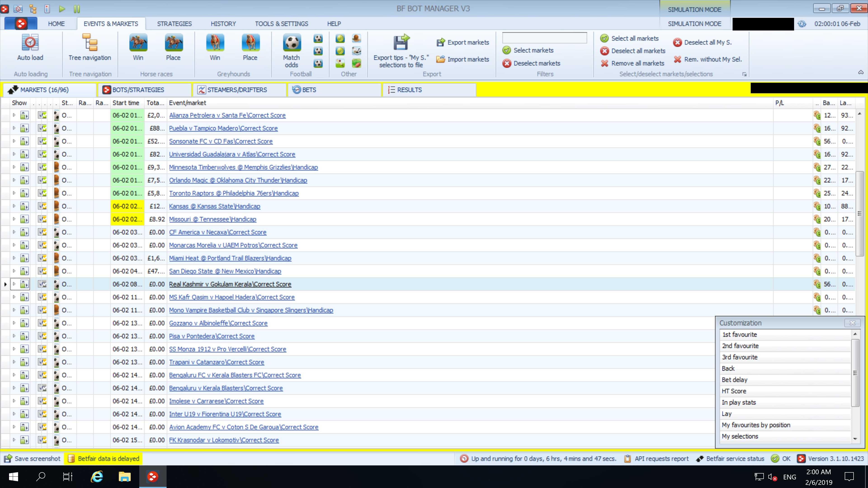Click the tree icon in quick access toolbar
868x488 pixels.
point(33,9)
